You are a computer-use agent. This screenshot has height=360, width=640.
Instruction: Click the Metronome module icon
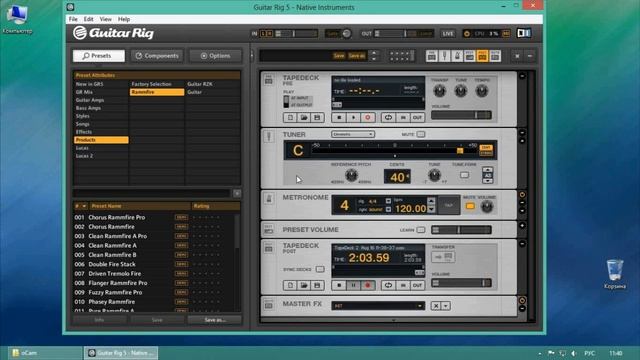269,199
